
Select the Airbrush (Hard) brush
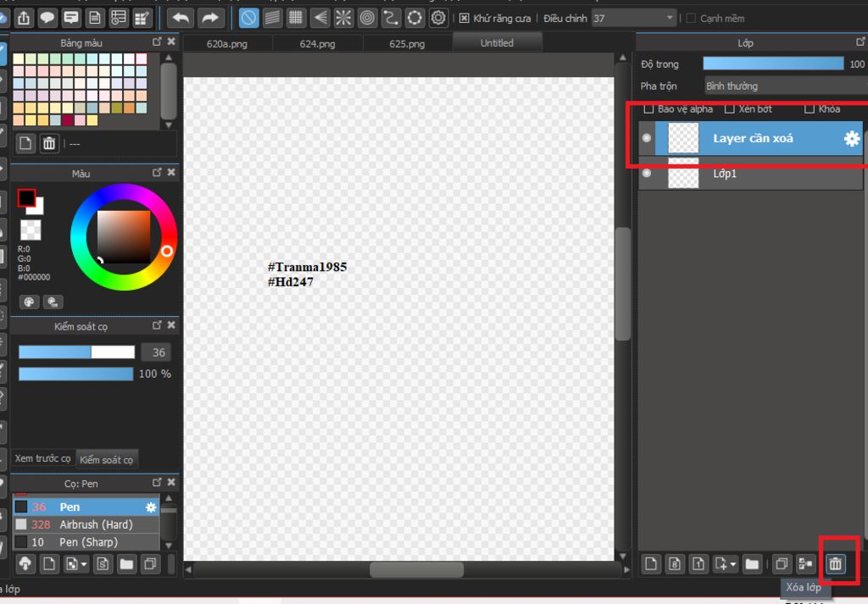tap(86, 524)
